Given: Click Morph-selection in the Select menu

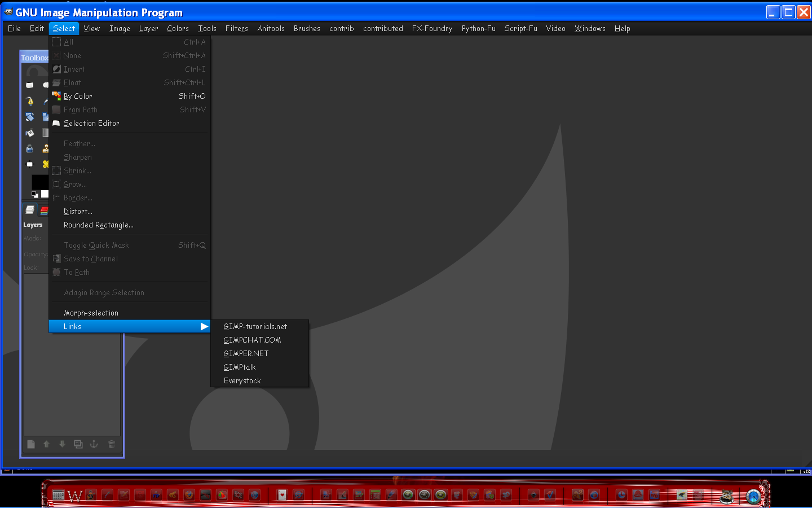Looking at the screenshot, I should pos(130,313).
